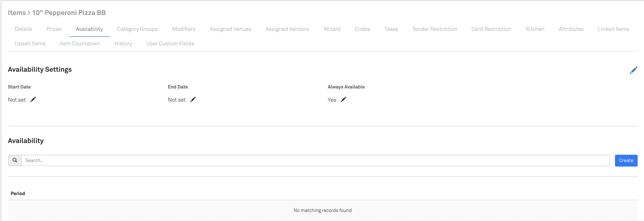
Task: Select the Assigned Venues tab
Action: coord(230,29)
